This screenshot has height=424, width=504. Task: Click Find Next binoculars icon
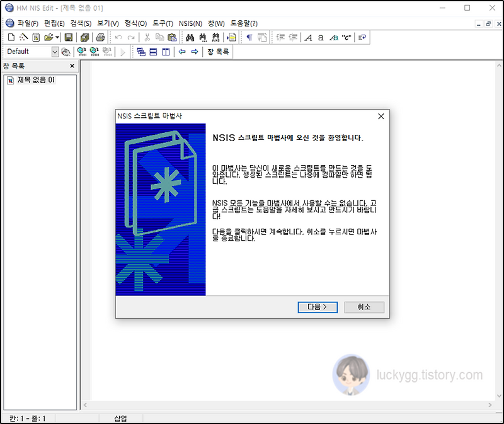203,37
